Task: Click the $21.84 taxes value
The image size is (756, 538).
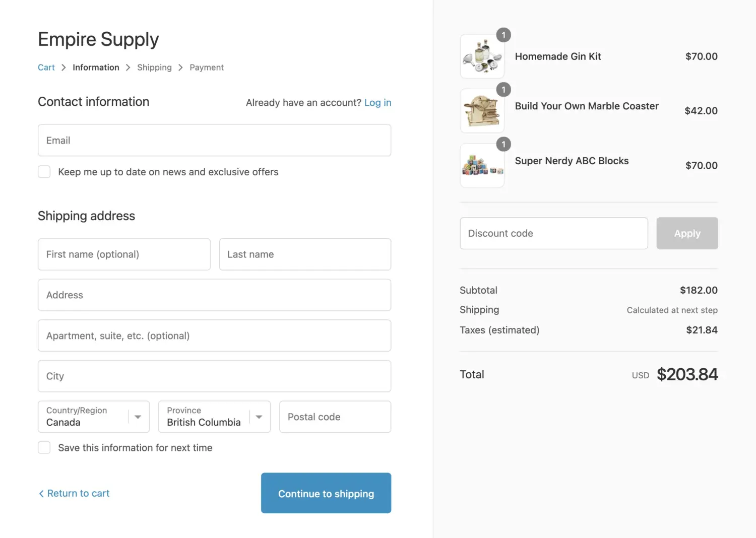Action: 702,330
